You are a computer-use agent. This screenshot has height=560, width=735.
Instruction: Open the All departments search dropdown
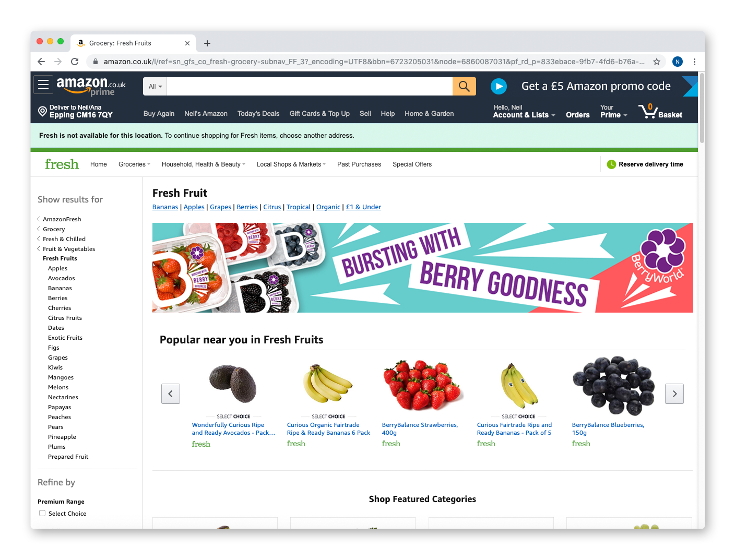click(x=155, y=87)
